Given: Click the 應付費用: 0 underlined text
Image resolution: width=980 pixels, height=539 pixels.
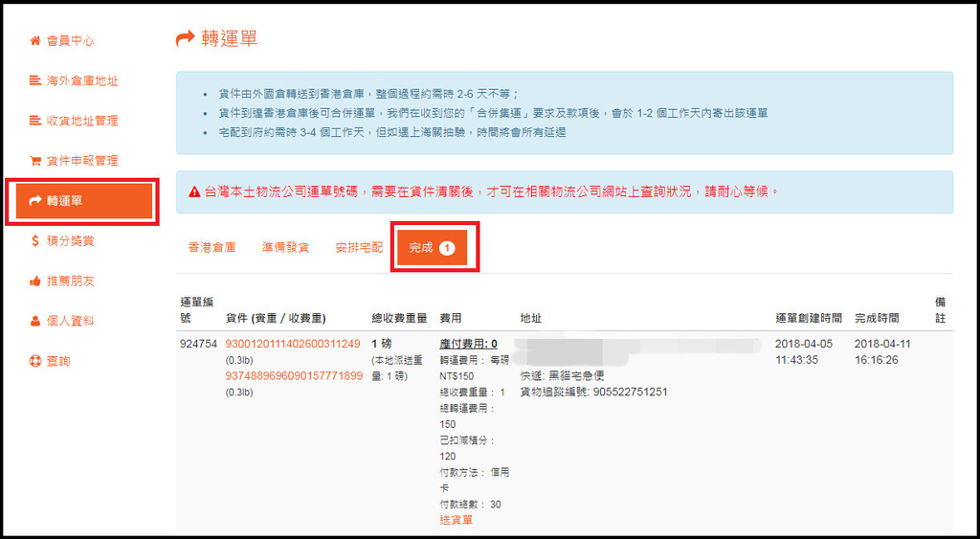Looking at the screenshot, I should (x=468, y=344).
